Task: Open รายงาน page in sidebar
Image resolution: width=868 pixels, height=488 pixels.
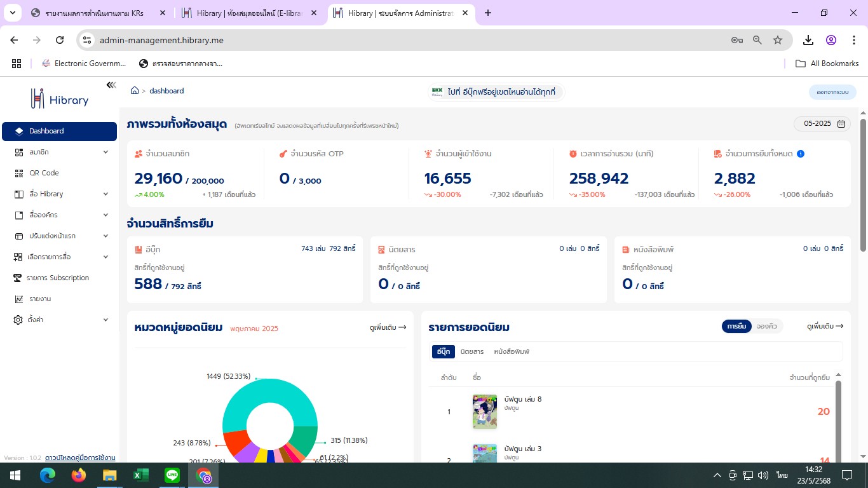Action: tap(59, 299)
